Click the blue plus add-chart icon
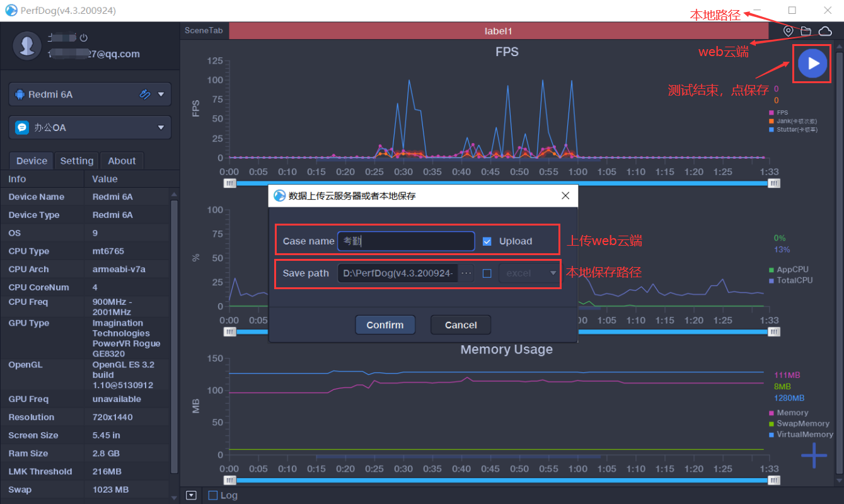Viewport: 844px width, 504px height. 814,455
